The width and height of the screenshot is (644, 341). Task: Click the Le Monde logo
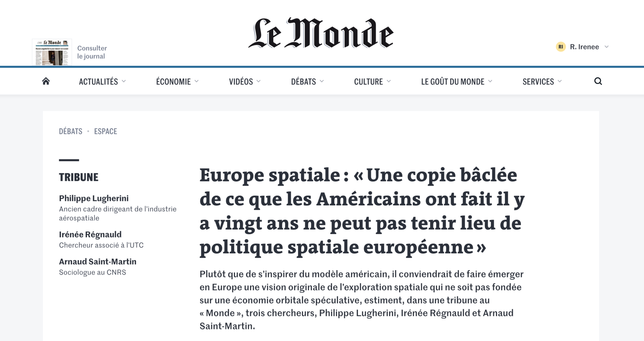pos(321,33)
